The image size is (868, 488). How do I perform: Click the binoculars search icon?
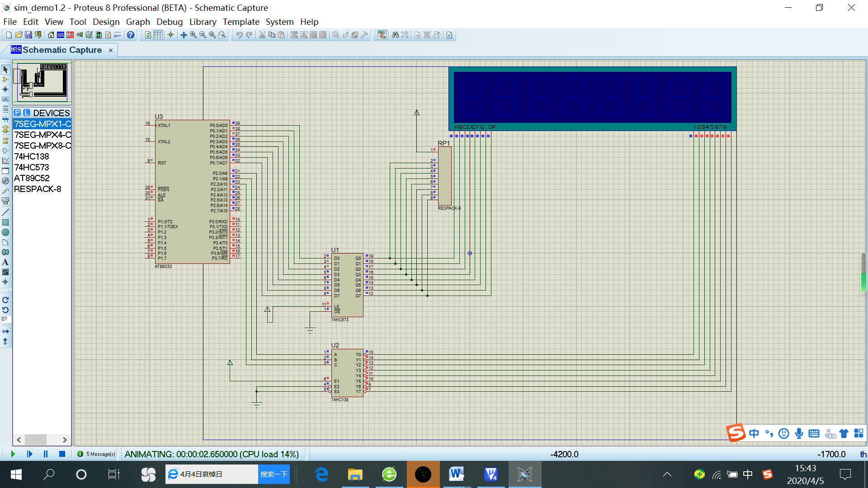click(x=395, y=35)
